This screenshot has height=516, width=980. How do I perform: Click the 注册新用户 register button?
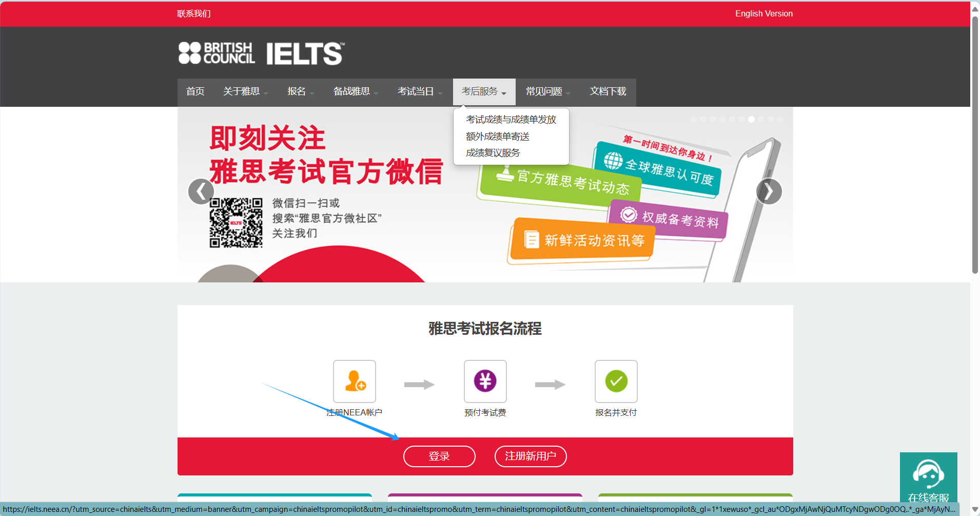tap(531, 456)
